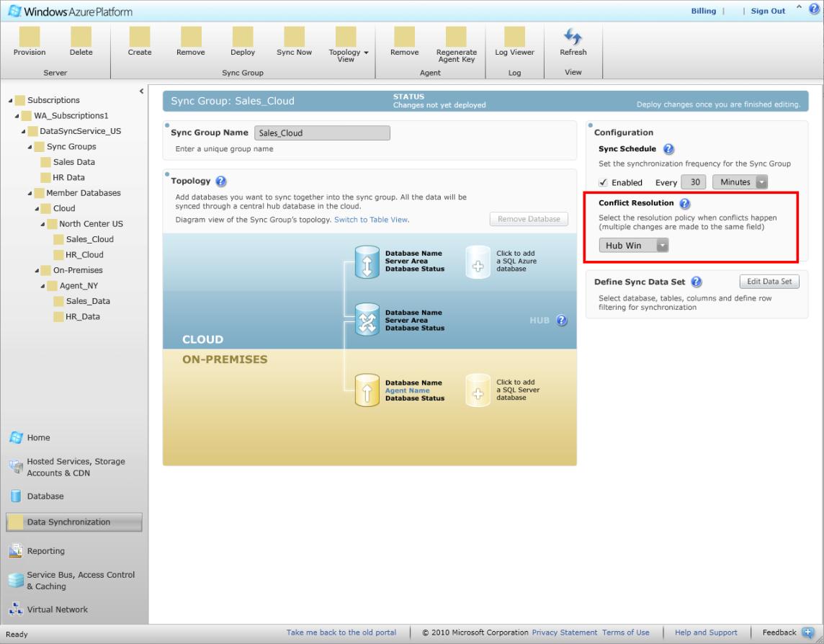Viewport: 824px width, 644px height.
Task: Select Data Synchronization navigation item
Action: pos(74,522)
